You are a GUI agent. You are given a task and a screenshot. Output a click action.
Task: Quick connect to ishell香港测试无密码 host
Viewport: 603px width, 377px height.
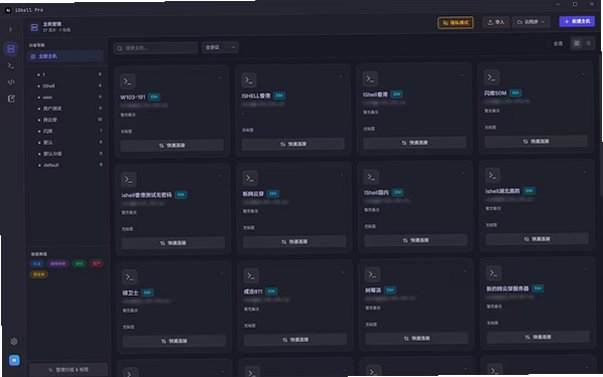click(173, 243)
